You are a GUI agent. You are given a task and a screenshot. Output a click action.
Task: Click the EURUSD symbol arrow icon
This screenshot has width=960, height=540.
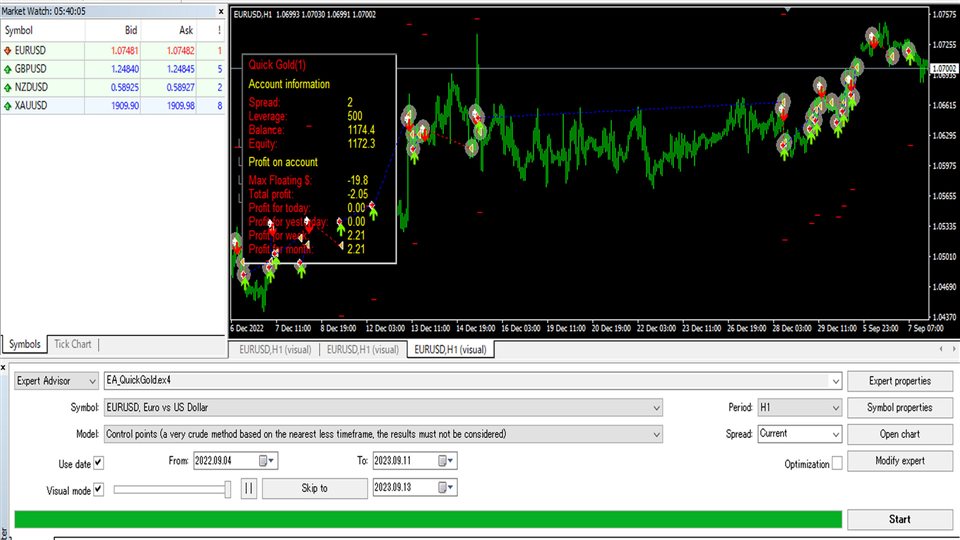[x=7, y=51]
